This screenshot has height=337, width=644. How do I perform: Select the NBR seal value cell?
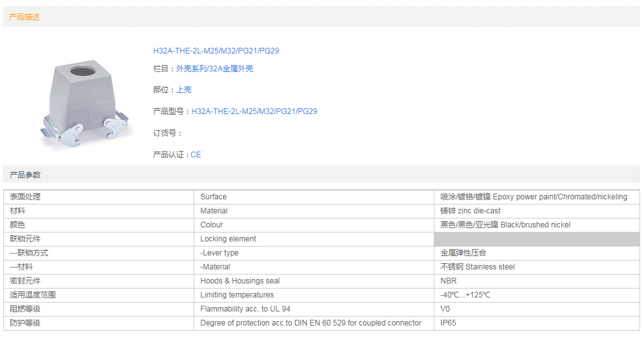(x=448, y=281)
